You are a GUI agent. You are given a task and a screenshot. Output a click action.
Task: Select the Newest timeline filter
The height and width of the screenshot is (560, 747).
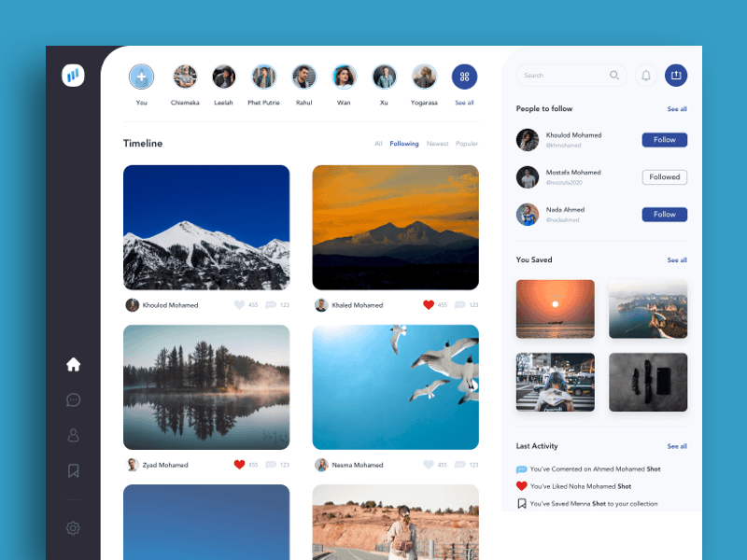click(x=437, y=144)
